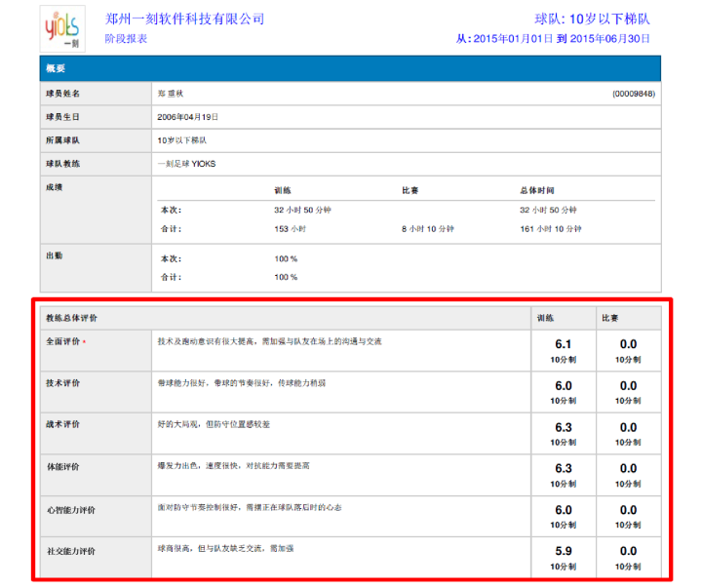Click the Yioks logo in the header
Screen dimensions: 702x588
tap(62, 27)
